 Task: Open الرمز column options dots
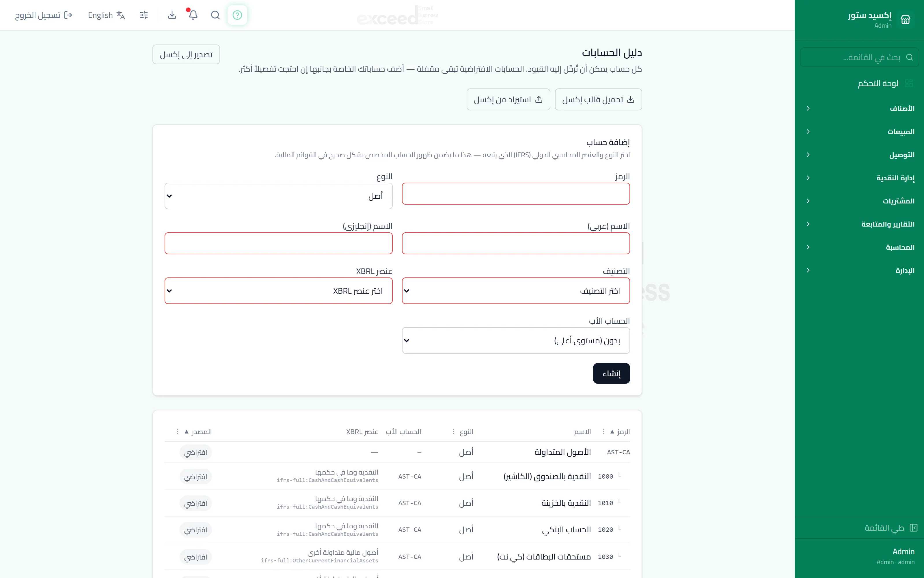pyautogui.click(x=603, y=431)
